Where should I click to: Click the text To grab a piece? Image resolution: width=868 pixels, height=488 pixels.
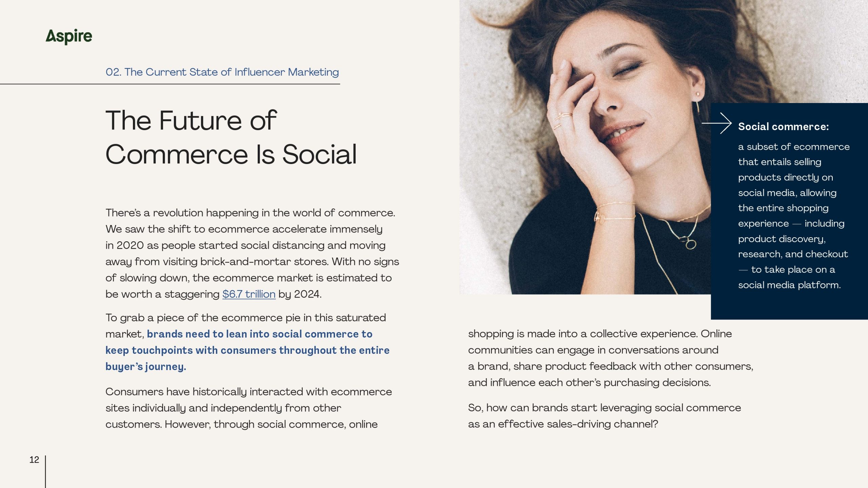245,318
